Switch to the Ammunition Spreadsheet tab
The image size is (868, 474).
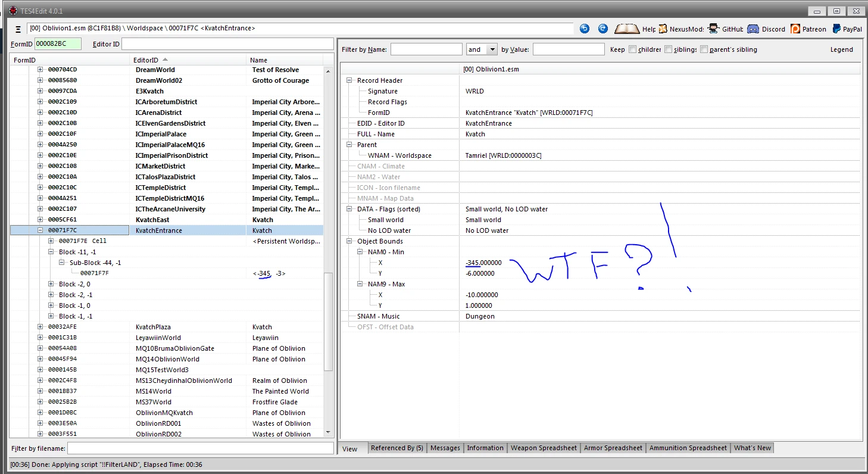pos(688,448)
